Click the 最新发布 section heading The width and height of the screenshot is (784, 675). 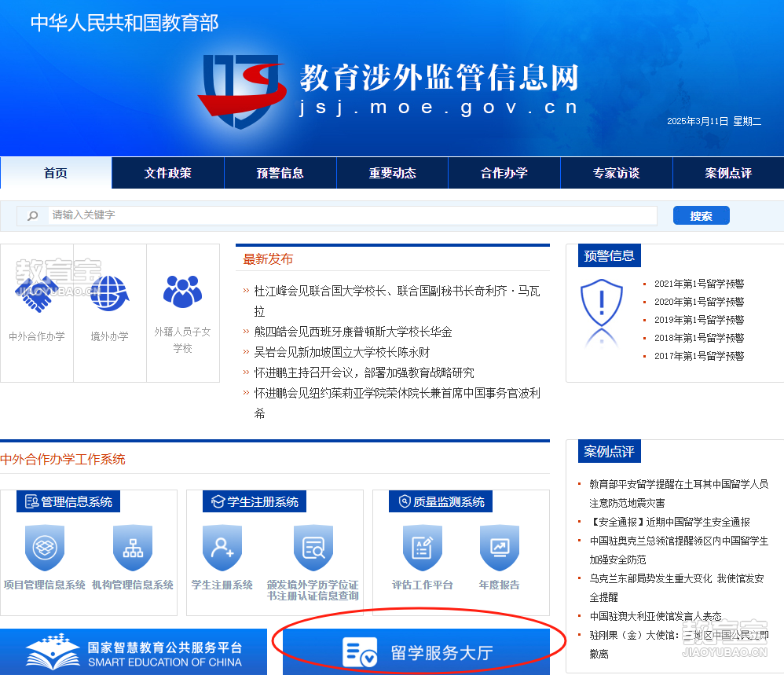pyautogui.click(x=268, y=259)
